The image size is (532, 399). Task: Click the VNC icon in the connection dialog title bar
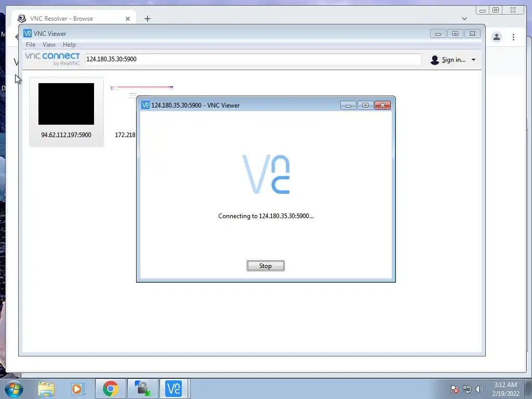tap(145, 105)
